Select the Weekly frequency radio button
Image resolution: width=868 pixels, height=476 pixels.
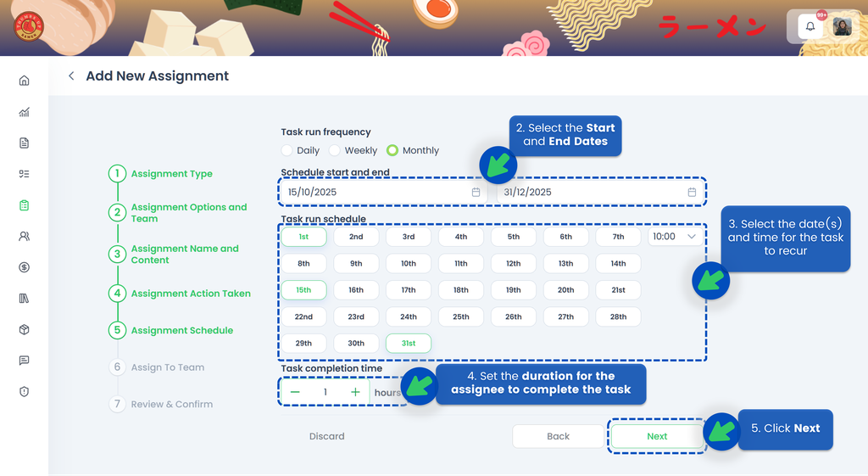coord(335,150)
